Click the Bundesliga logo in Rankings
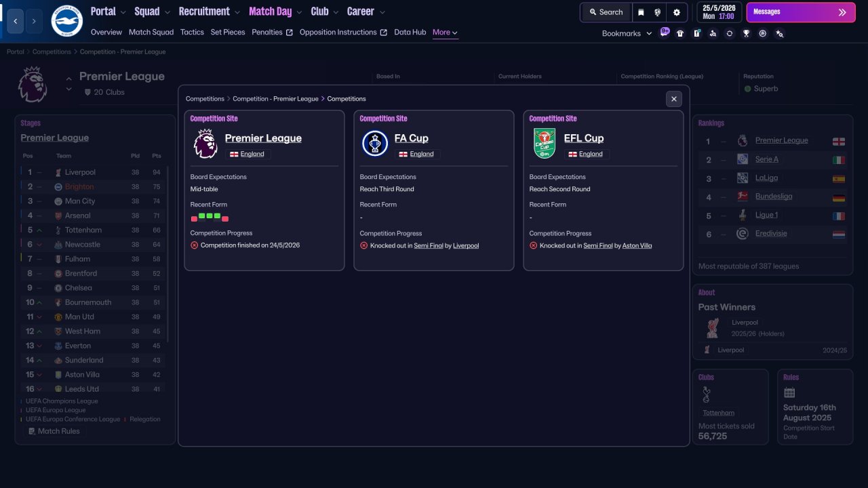Viewport: 868px width, 488px height. tap(743, 197)
